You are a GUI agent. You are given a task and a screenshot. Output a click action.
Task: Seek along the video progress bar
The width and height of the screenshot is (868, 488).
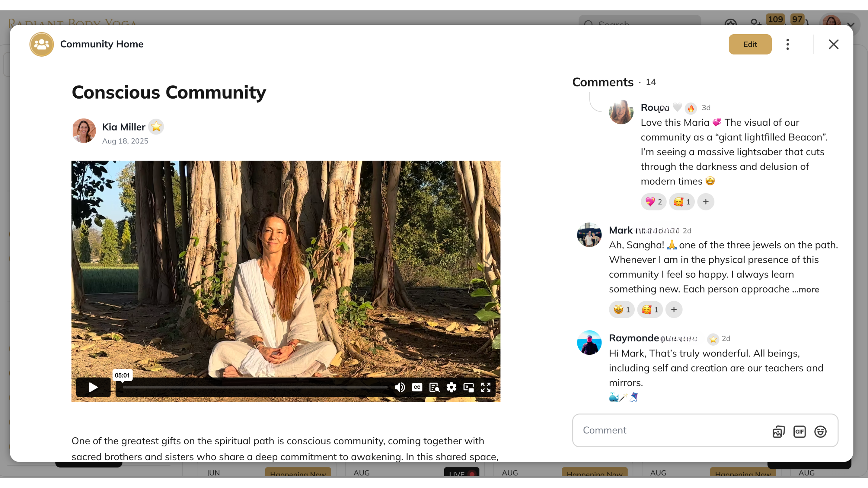click(255, 387)
